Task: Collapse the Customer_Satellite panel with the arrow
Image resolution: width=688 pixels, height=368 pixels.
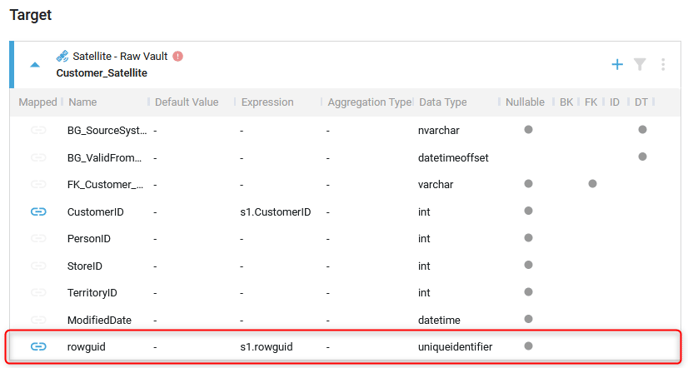Action: coord(35,65)
